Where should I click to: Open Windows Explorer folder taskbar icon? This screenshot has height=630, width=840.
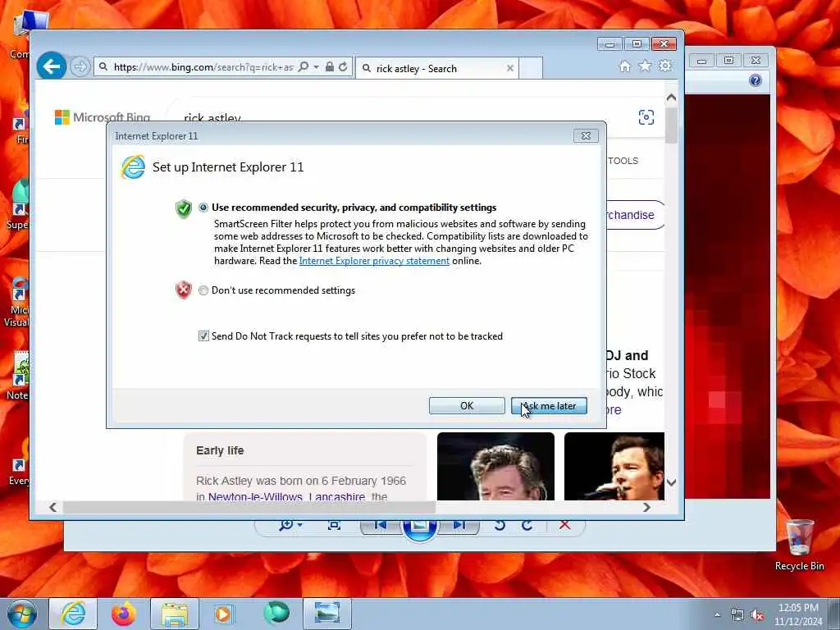[175, 614]
